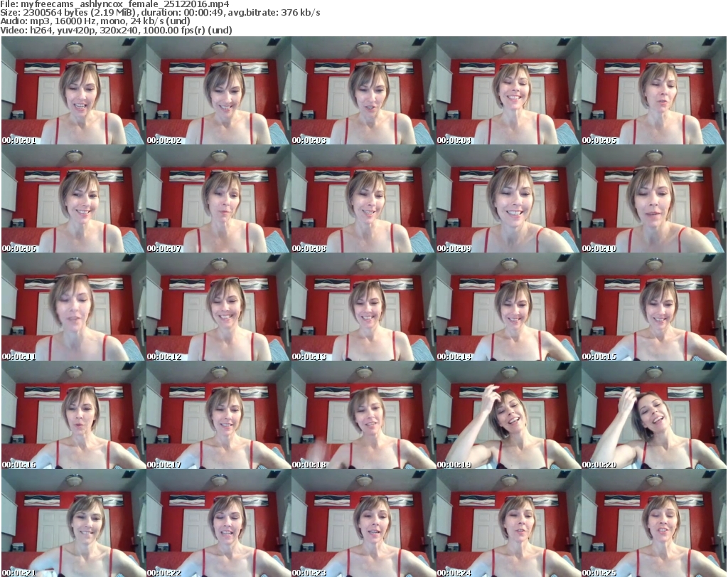Open the raised-arm frame at 00:00:19

click(x=508, y=415)
